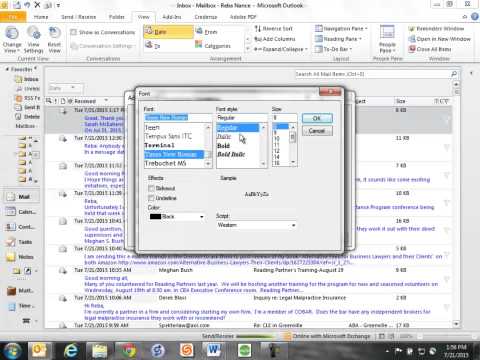Click the Chrome taskbar icon
The image size is (480, 360).
(128, 351)
